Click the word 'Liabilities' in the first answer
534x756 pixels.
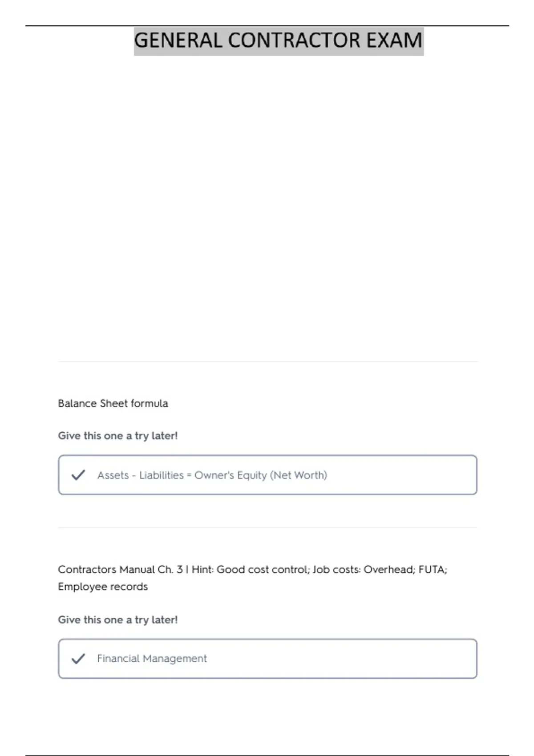tap(161, 475)
